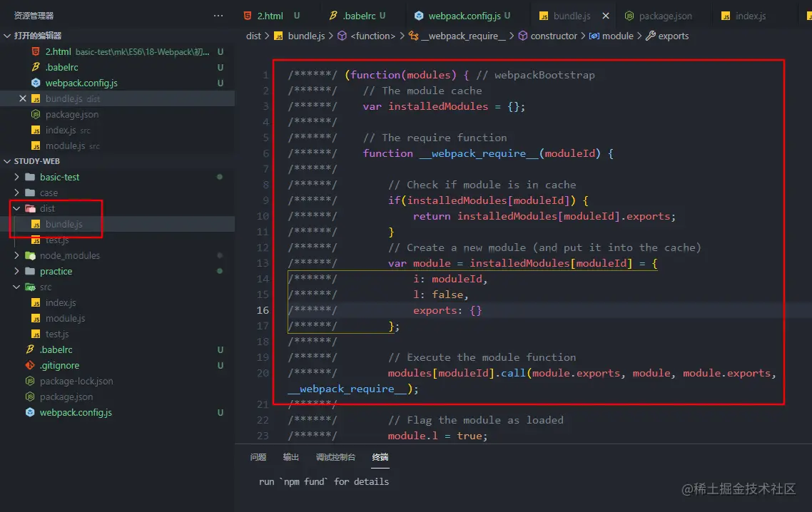The height and width of the screenshot is (512, 812).
Task: Close the bundle.js editor tab
Action: [605, 16]
